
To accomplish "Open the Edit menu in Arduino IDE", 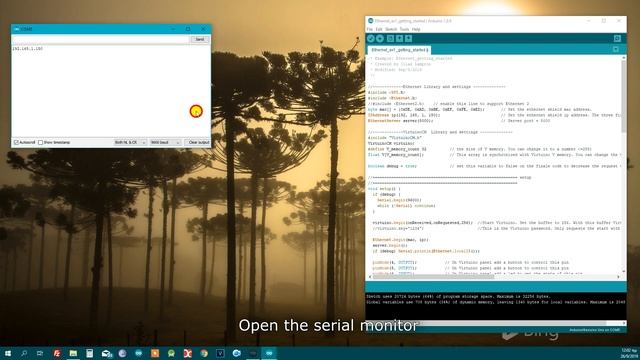I will [x=379, y=29].
